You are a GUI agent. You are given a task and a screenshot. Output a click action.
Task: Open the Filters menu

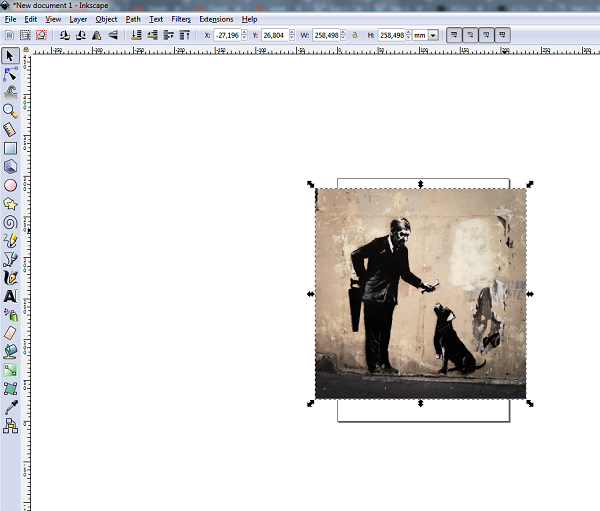click(181, 19)
